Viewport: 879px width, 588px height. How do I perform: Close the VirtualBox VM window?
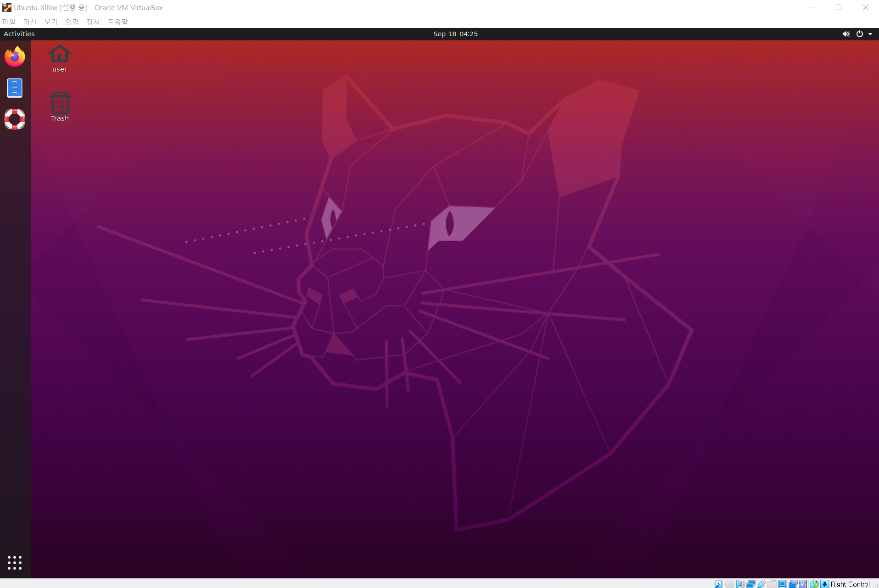[865, 7]
